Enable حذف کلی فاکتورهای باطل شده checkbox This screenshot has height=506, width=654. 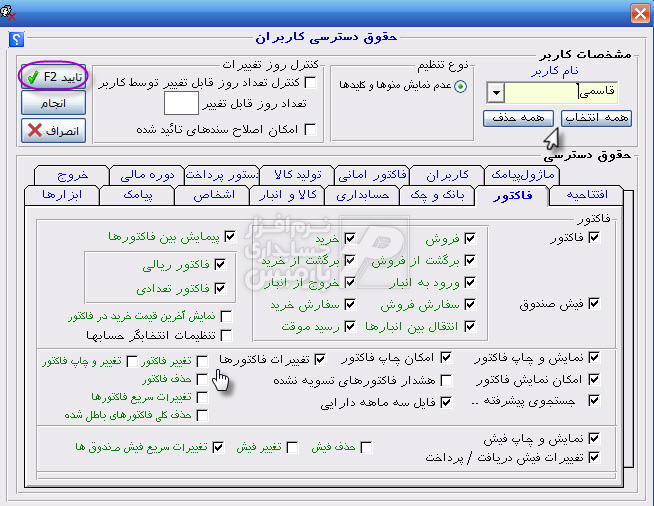coord(202,415)
